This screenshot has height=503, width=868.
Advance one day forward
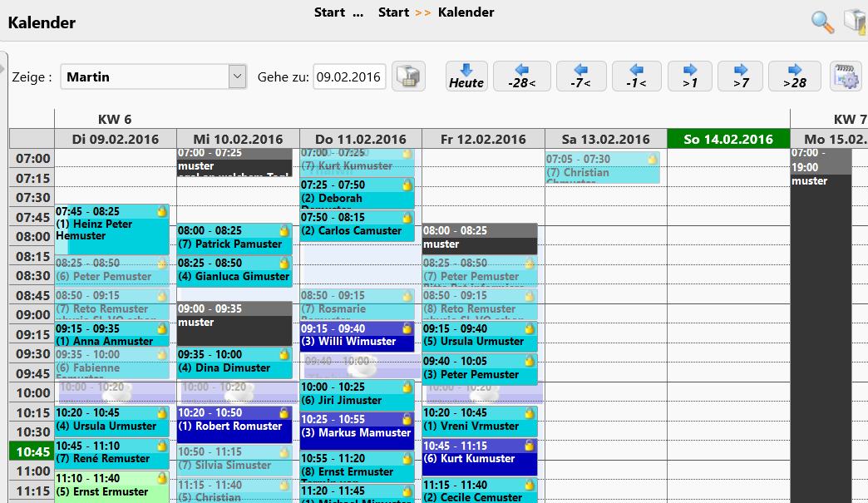coord(689,76)
